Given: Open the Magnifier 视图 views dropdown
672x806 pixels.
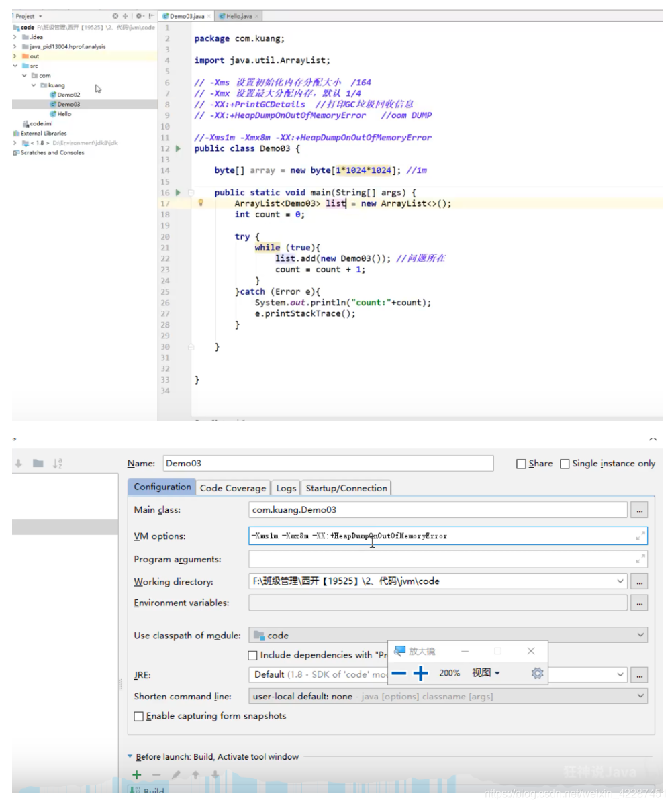Looking at the screenshot, I should click(486, 673).
